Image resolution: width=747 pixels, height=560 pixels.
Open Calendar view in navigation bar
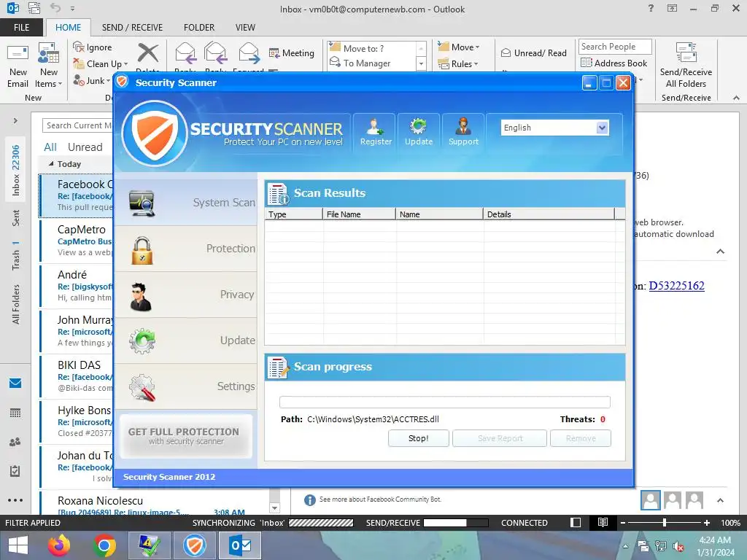(x=15, y=413)
